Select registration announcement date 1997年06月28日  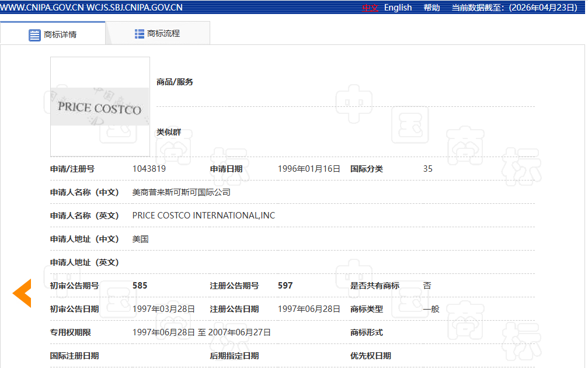pyautogui.click(x=309, y=309)
